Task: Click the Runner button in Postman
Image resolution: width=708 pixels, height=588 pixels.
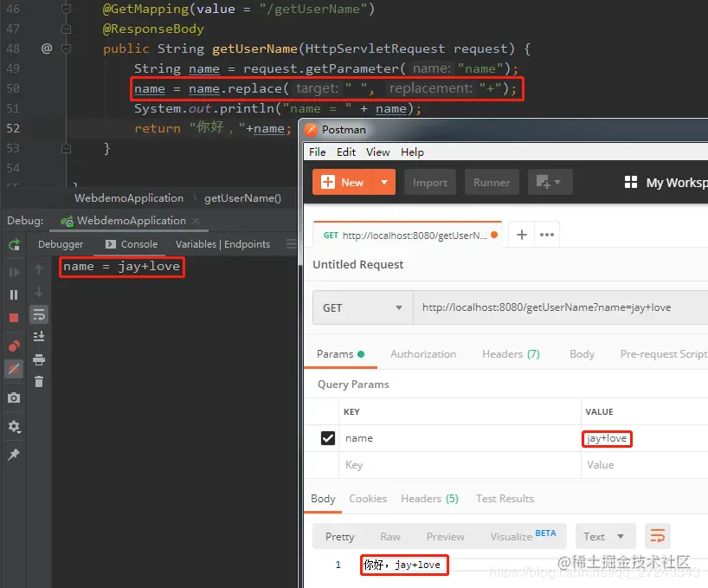Action: click(x=492, y=183)
